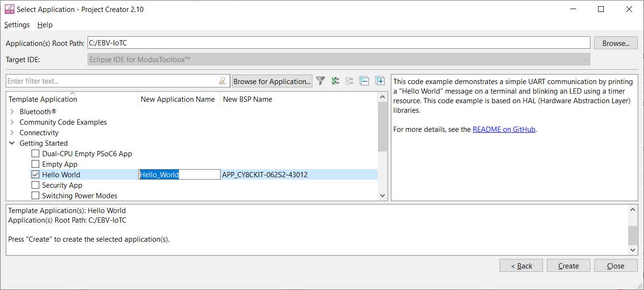Image resolution: width=644 pixels, height=290 pixels.
Task: Click the Application Root Path Browse button
Action: pyautogui.click(x=616, y=43)
